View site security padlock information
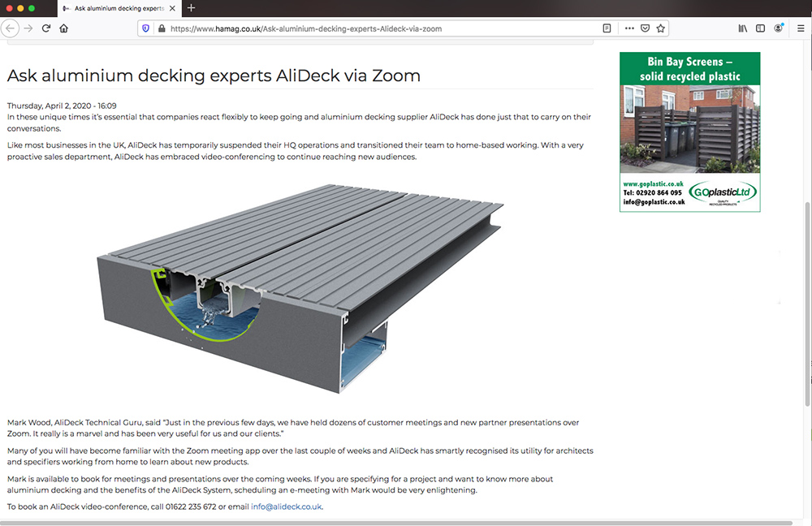Viewport: 812px width, 526px height. pos(162,28)
